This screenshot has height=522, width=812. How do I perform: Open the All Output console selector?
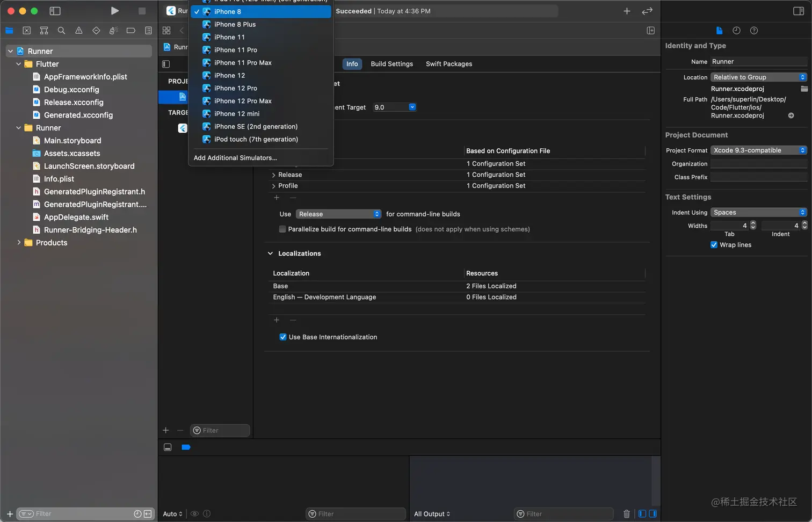(432, 514)
